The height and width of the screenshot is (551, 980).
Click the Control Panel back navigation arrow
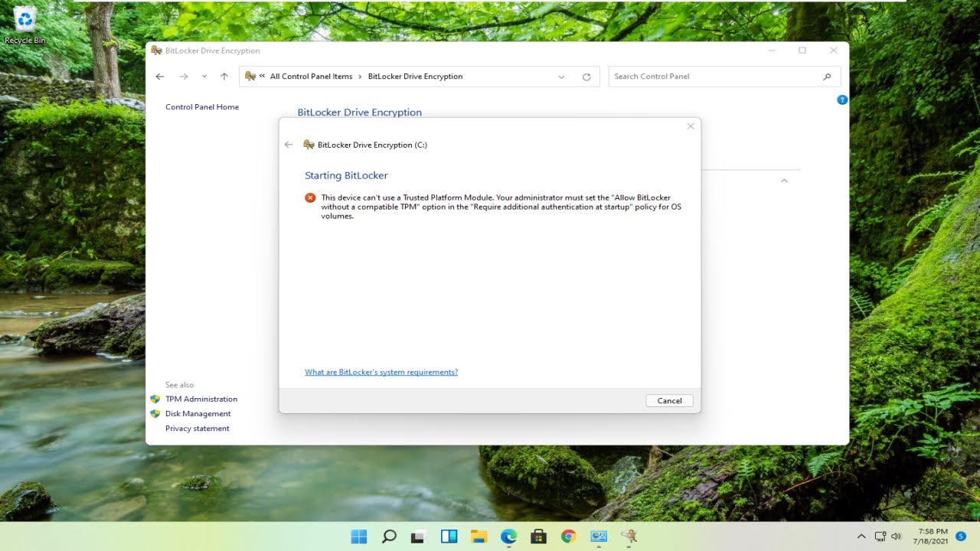(159, 77)
